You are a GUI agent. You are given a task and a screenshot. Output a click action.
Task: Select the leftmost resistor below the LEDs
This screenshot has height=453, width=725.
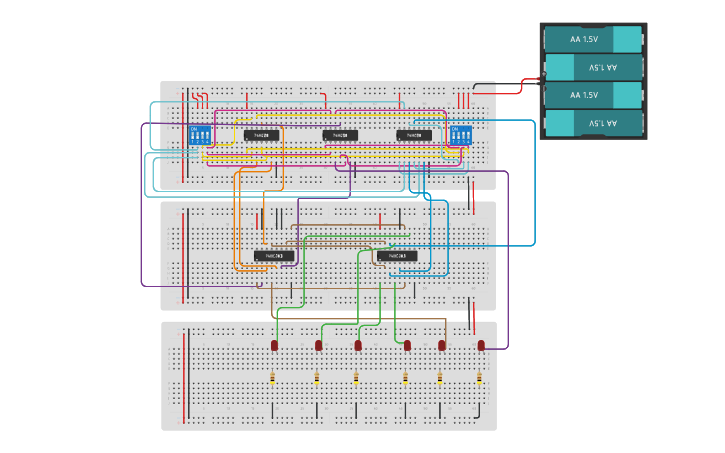coord(273,378)
